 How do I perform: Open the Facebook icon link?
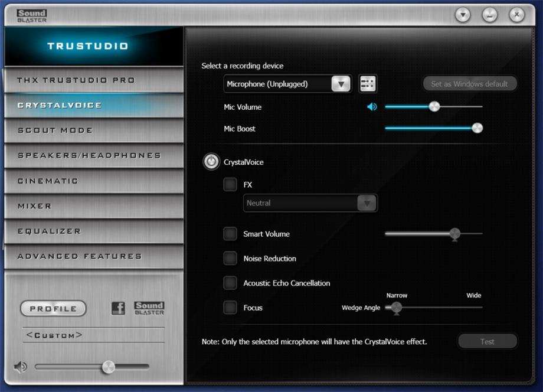[x=118, y=308]
